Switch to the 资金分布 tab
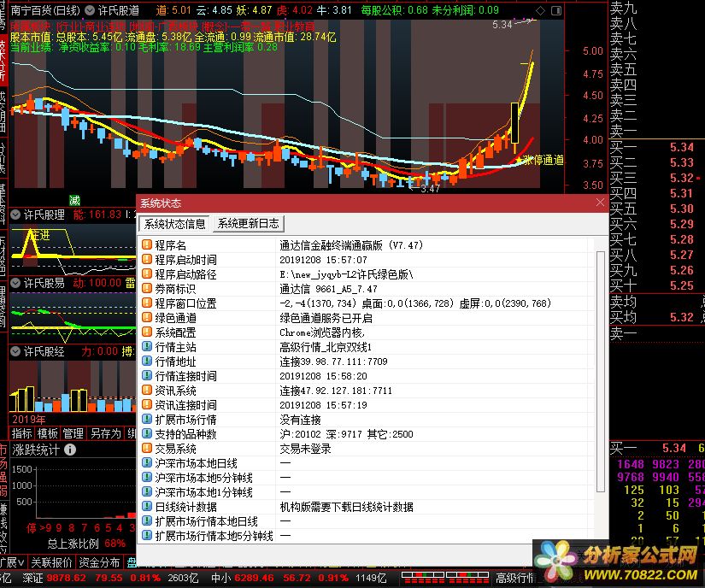Viewport: 705px width, 588px height. pos(100,562)
